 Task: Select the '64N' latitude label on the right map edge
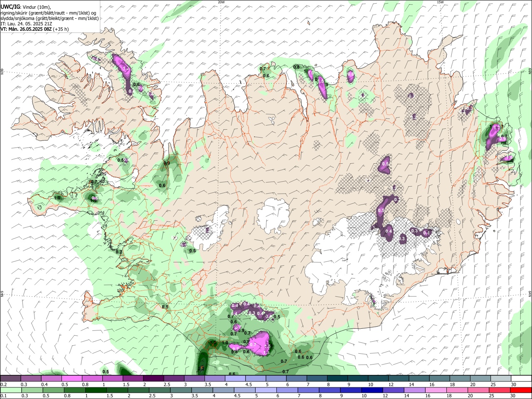(x=530, y=294)
